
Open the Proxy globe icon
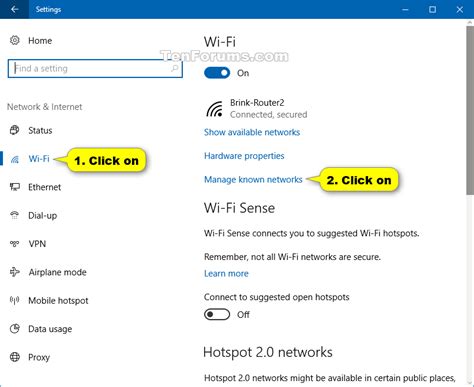click(15, 357)
